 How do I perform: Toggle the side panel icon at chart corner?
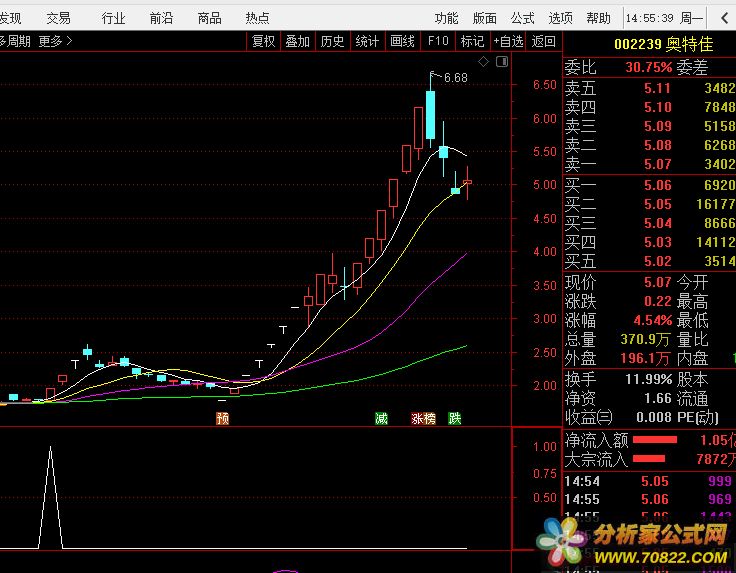pyautogui.click(x=502, y=61)
